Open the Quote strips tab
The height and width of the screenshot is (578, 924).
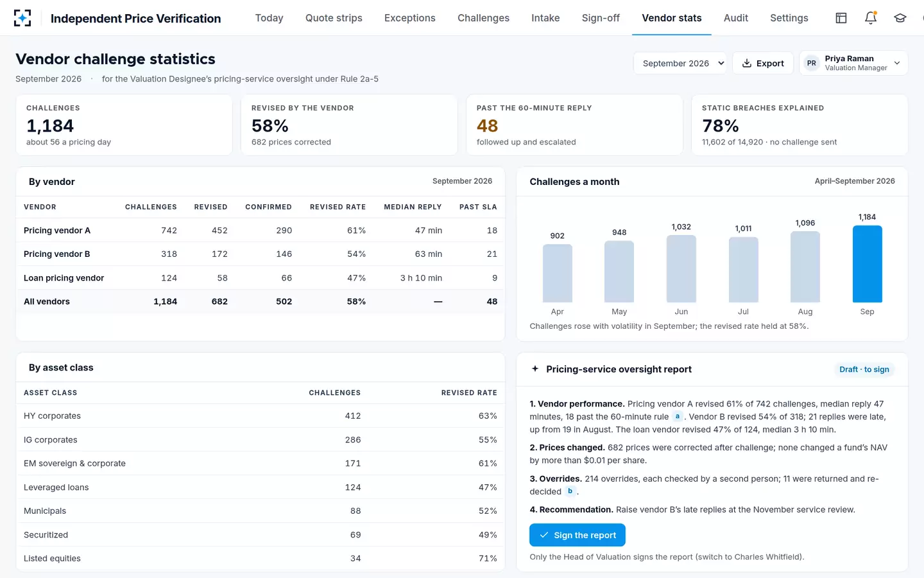(x=334, y=18)
